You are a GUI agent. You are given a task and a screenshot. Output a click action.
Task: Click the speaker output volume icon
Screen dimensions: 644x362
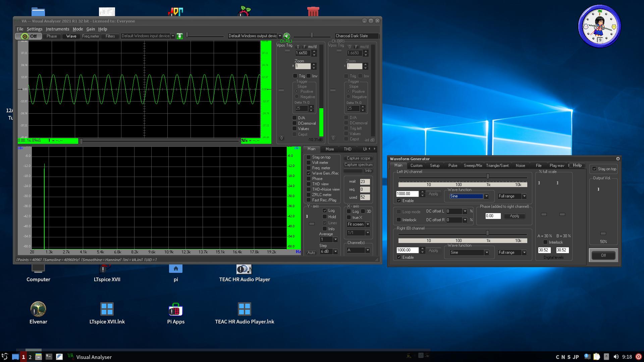point(286,36)
